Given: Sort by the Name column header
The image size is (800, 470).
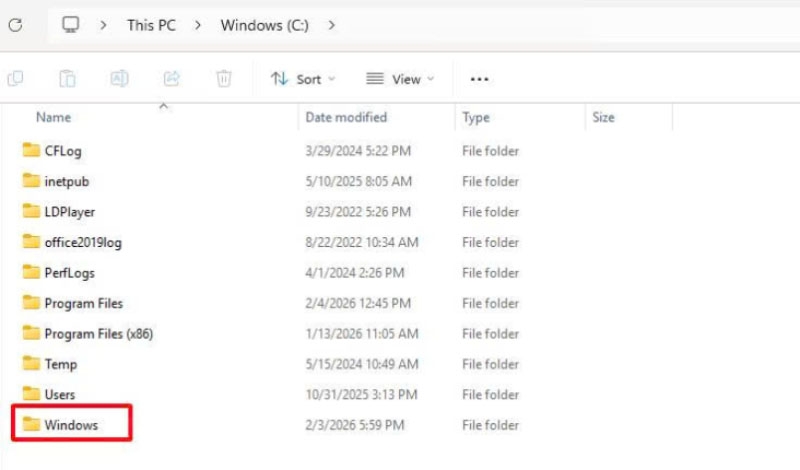Looking at the screenshot, I should point(53,117).
